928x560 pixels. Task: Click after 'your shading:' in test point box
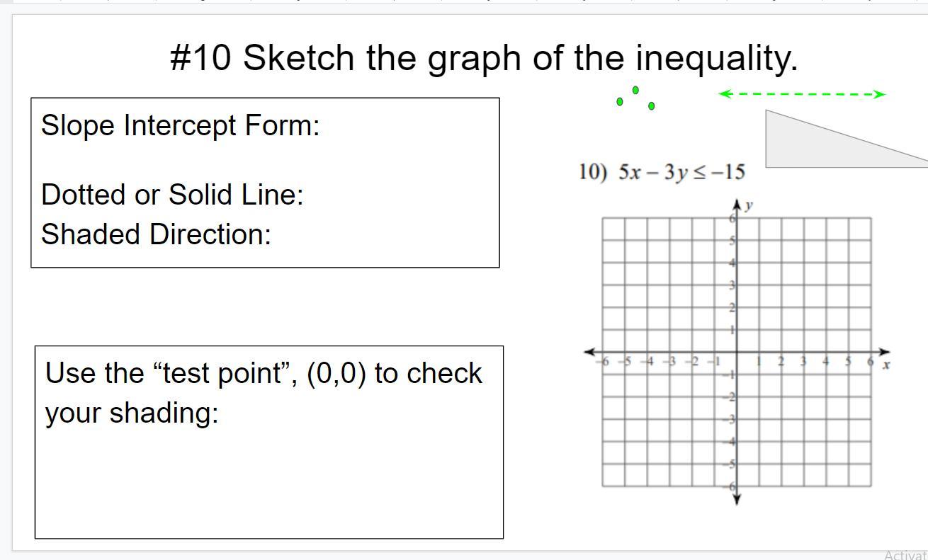click(220, 412)
